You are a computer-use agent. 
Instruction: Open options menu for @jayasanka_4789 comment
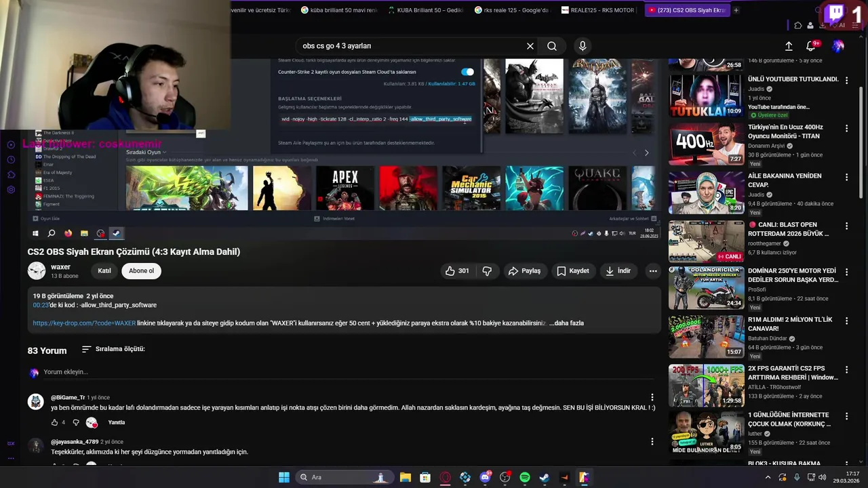click(x=652, y=442)
